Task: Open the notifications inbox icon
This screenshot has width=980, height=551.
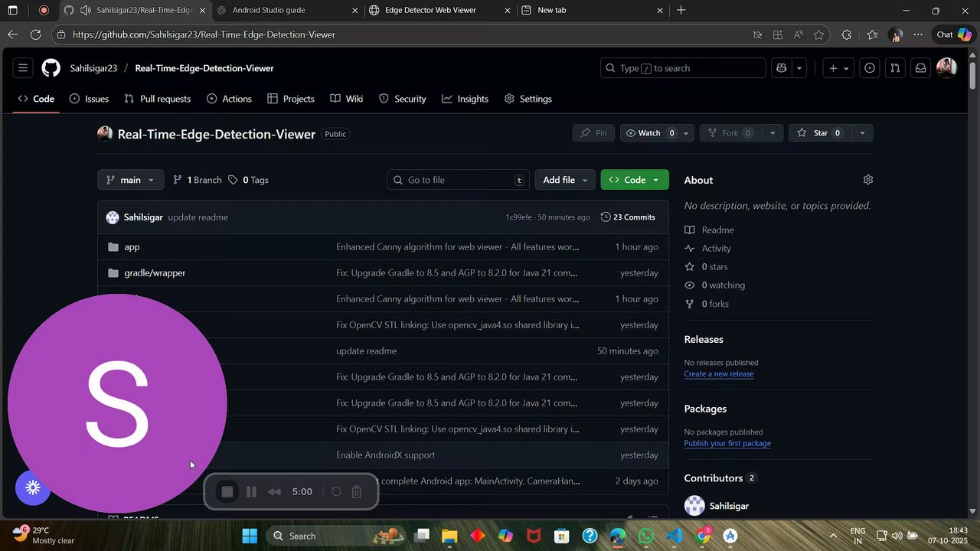Action: coord(921,68)
